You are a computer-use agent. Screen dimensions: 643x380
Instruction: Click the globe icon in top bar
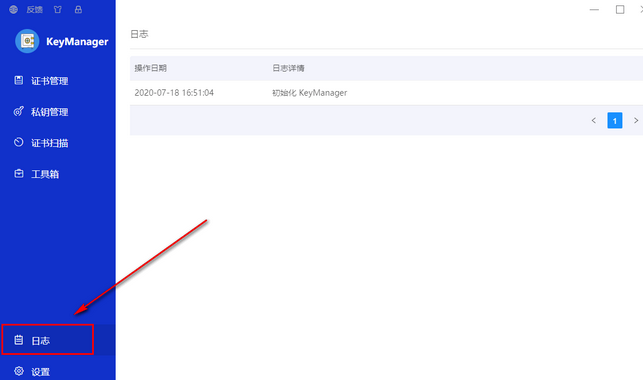[x=14, y=9]
